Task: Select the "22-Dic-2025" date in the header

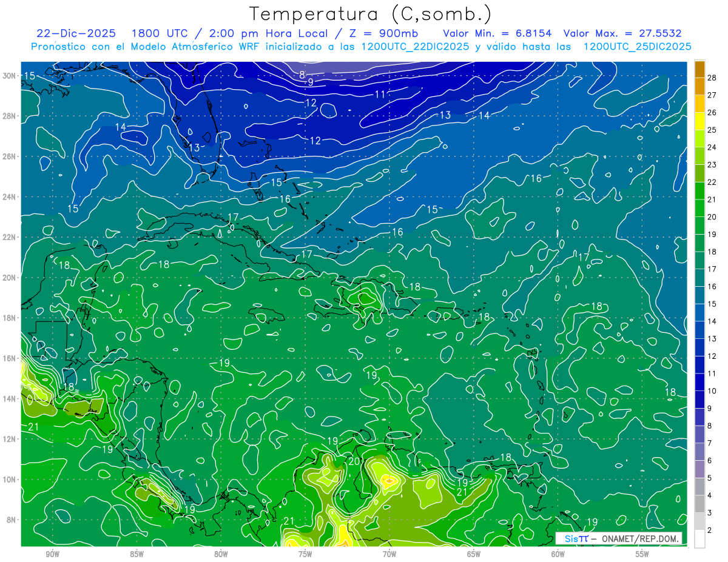Action: pos(76,33)
